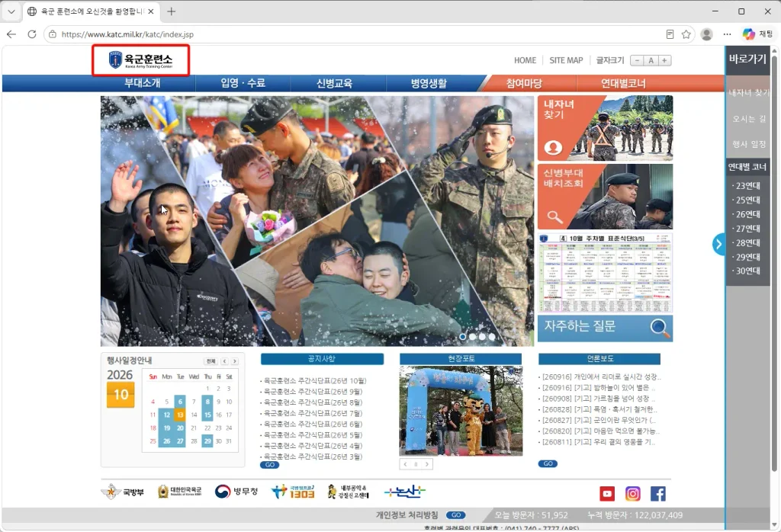The height and width of the screenshot is (532, 781).
Task: Open the 병무청 footer logo
Action: point(236,492)
